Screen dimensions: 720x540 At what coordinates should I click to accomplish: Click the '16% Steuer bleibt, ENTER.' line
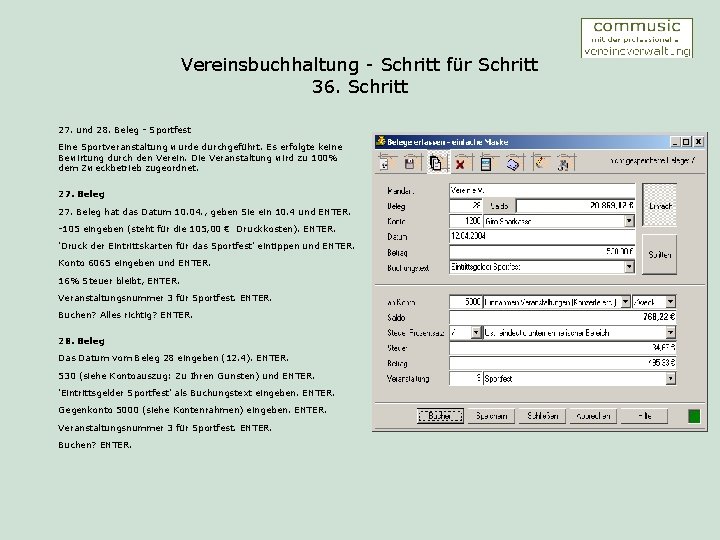tap(119, 281)
